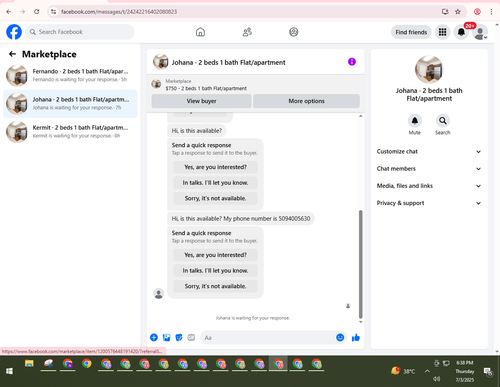The image size is (500, 387).
Task: Open the Facebook home logo
Action: [14, 32]
